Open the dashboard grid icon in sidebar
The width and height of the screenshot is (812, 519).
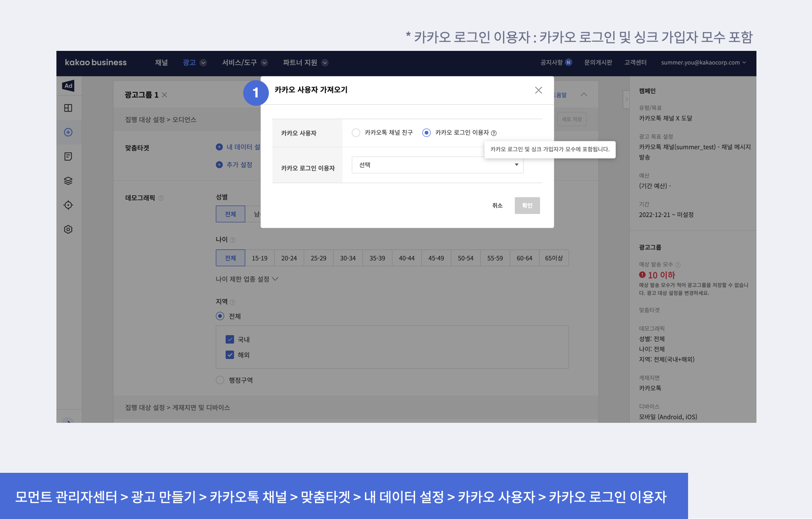pos(68,108)
